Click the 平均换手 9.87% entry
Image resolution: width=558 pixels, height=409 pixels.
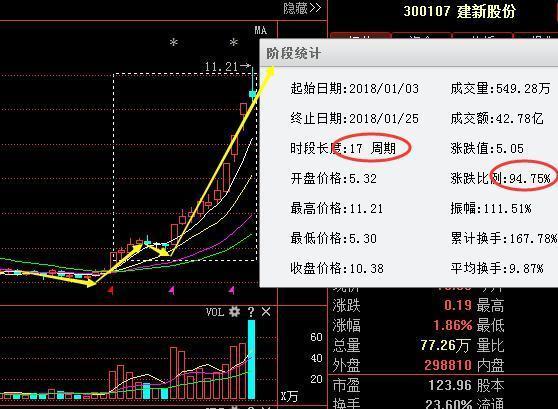coord(497,268)
